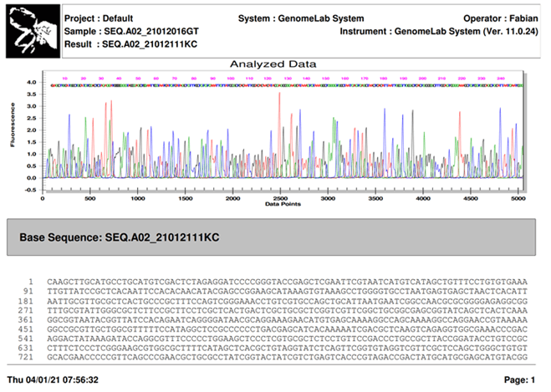Click the 4.0 value on y-axis
The image size is (551, 392).
coord(30,83)
